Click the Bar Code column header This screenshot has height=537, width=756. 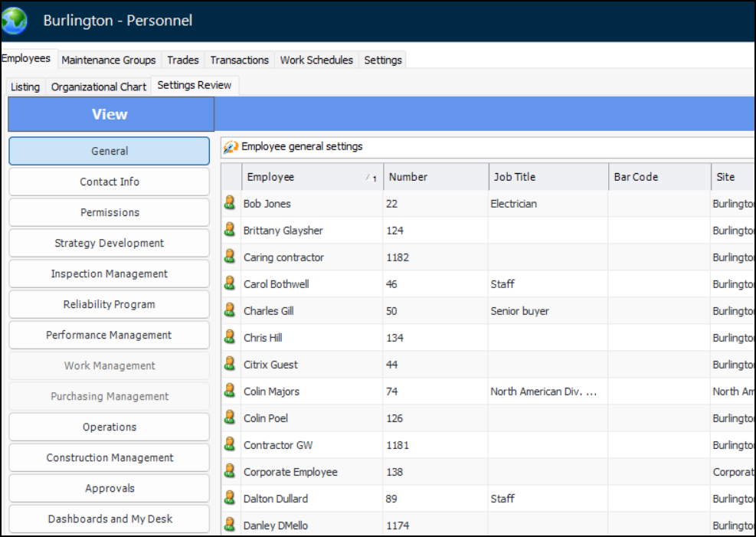tap(636, 177)
